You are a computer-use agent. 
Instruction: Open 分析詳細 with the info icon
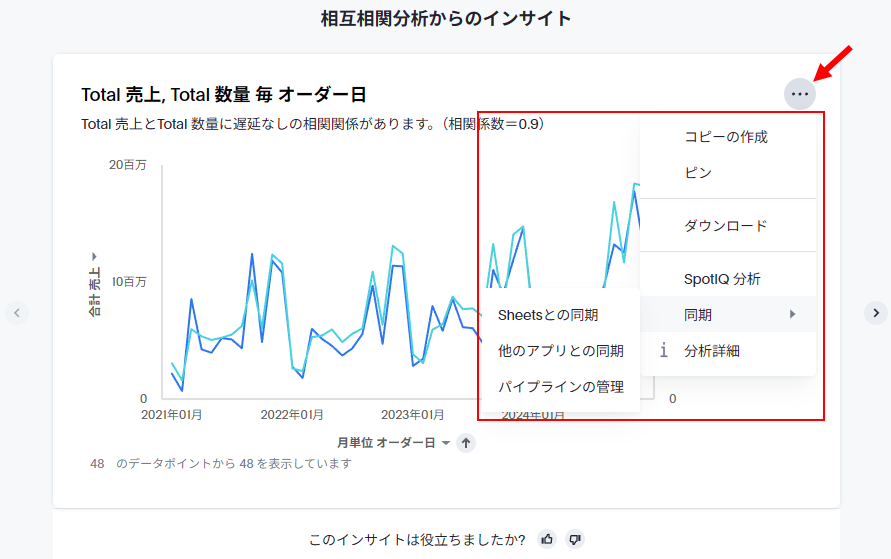coord(663,351)
